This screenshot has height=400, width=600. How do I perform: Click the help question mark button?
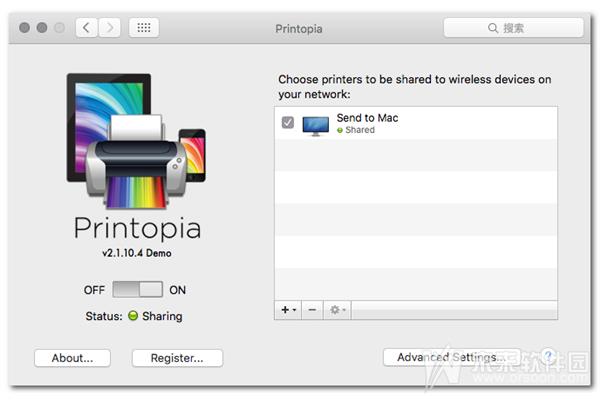pos(549,356)
